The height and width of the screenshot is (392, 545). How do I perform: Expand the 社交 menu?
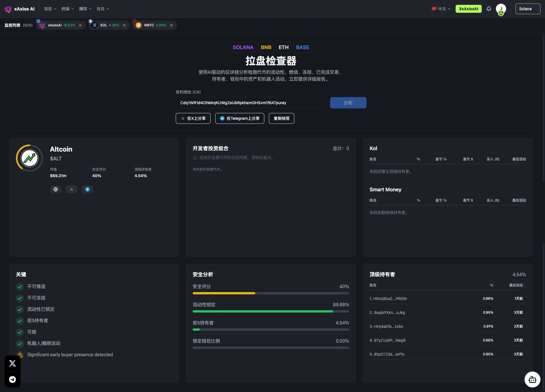(103, 9)
